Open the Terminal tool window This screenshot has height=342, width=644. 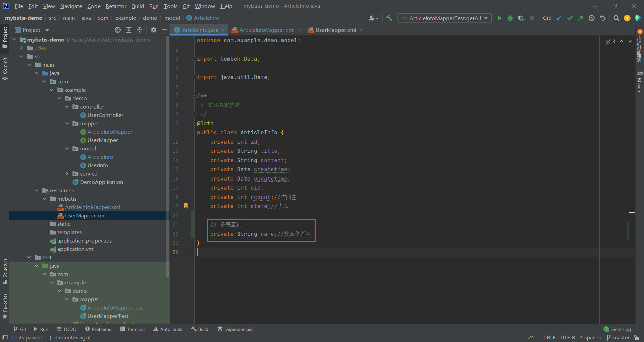[132, 329]
